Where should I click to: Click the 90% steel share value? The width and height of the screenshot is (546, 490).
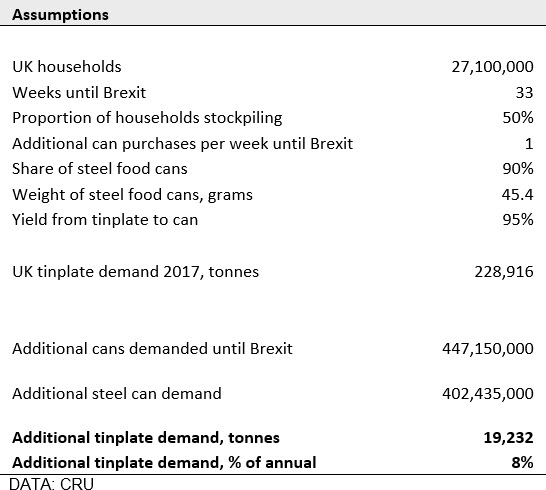tap(518, 169)
